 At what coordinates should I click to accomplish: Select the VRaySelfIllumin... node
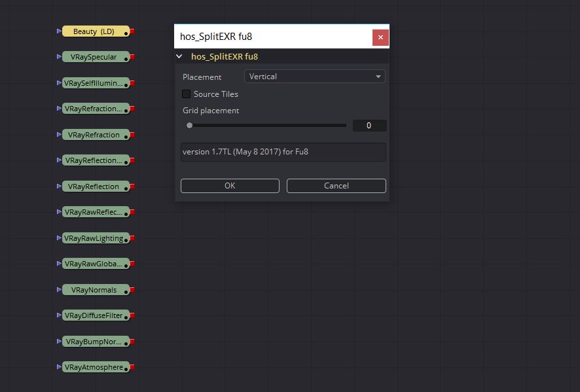point(96,83)
